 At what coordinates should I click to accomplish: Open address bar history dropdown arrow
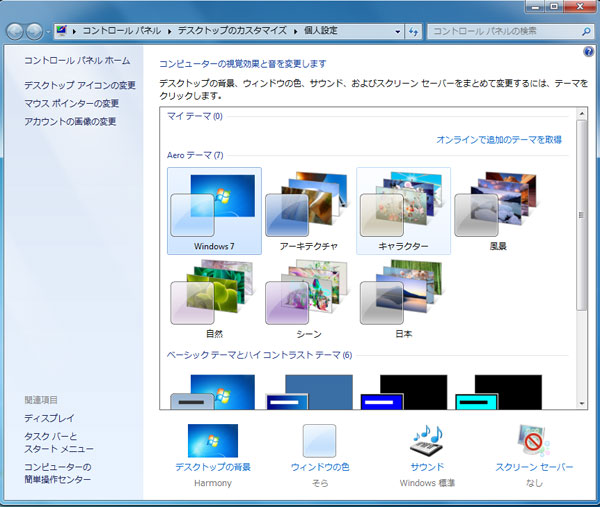pos(398,31)
